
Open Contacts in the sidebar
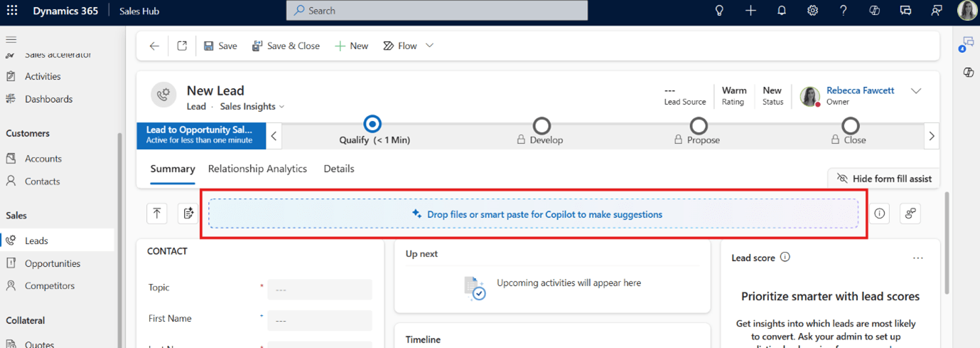(x=42, y=181)
